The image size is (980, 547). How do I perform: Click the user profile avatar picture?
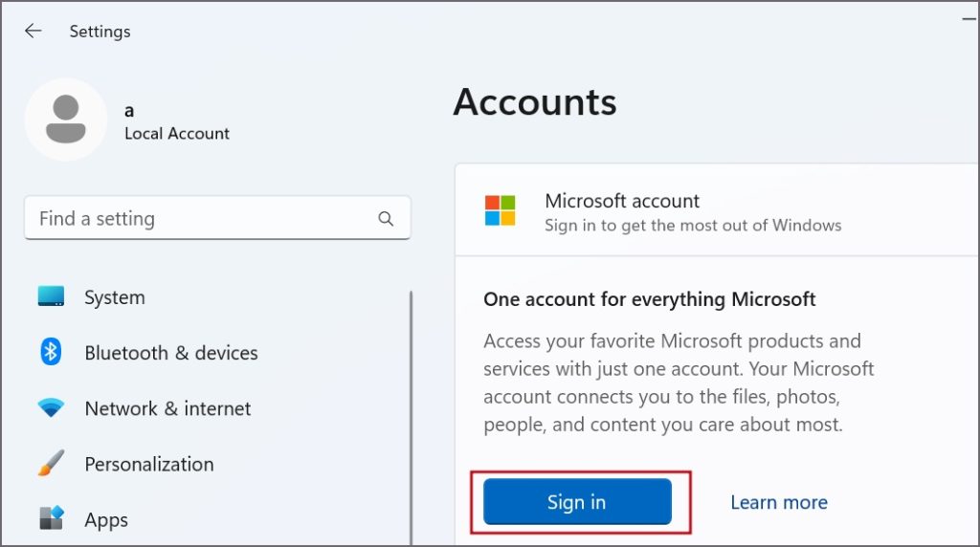(66, 120)
